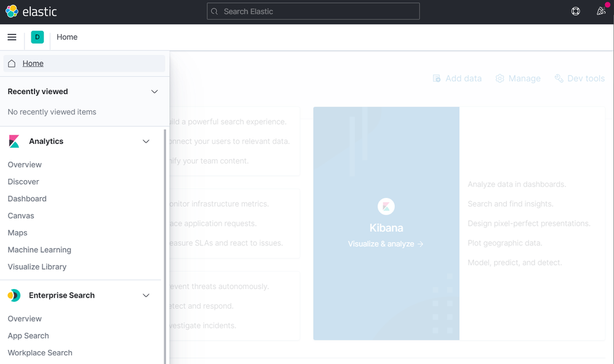614x364 pixels.
Task: Click 'No recently viewed items' text
Action: tap(52, 112)
